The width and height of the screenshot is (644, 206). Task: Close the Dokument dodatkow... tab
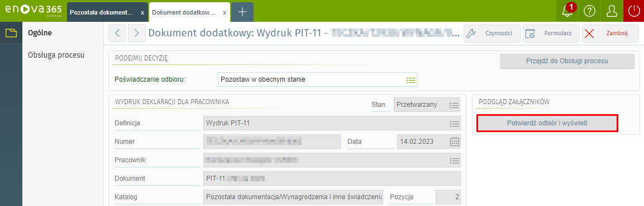(x=224, y=12)
